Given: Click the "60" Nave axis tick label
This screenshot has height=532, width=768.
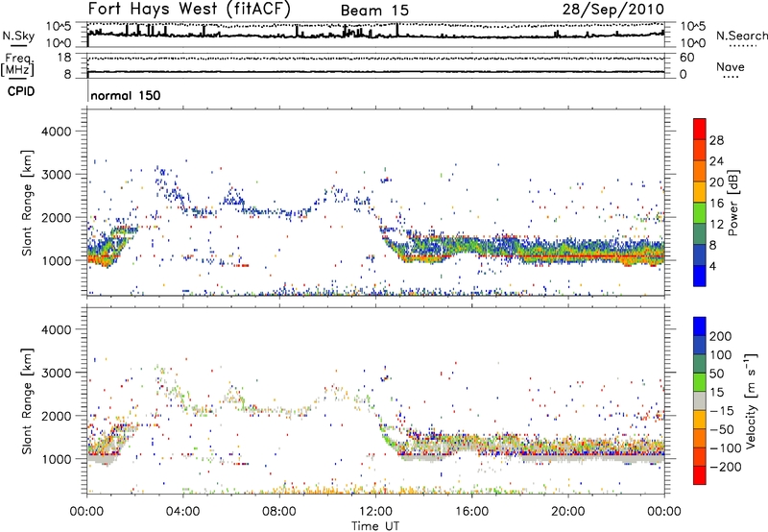Looking at the screenshot, I should click(x=687, y=58).
